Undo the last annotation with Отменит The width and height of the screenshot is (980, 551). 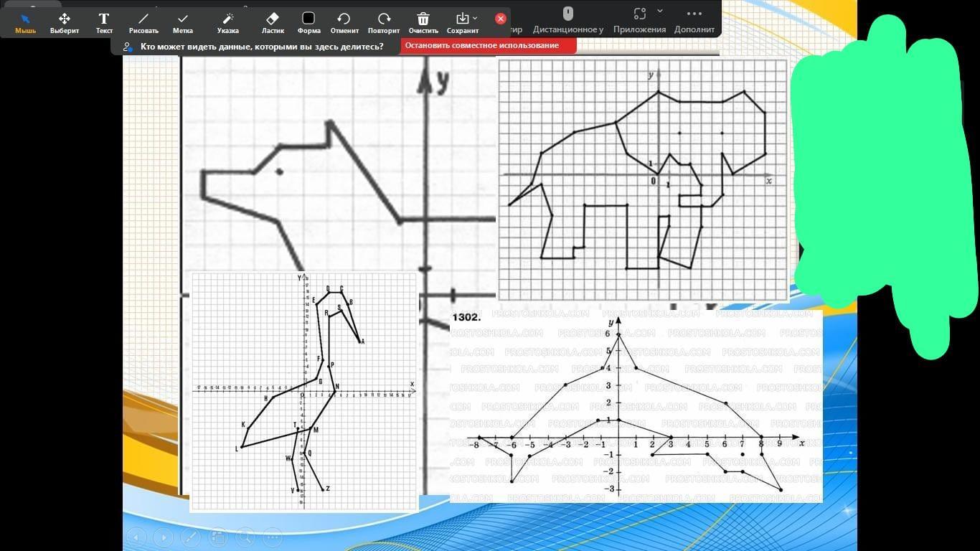click(x=344, y=23)
